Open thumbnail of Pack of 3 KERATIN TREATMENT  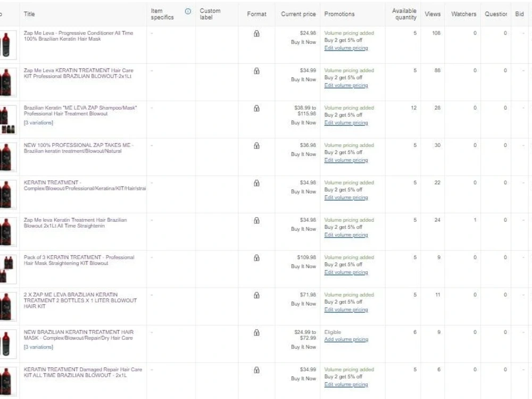(7, 269)
